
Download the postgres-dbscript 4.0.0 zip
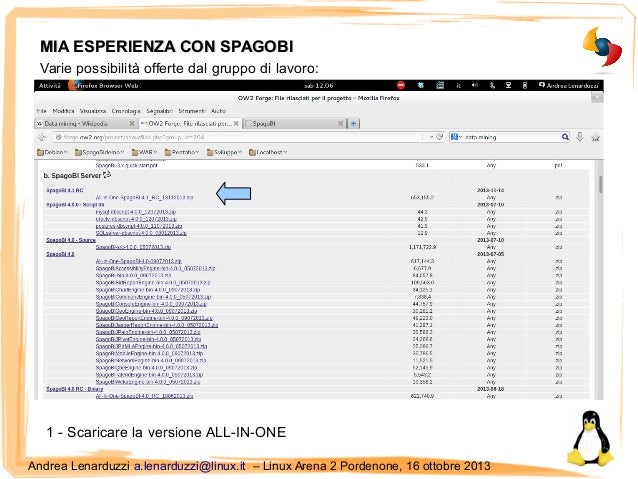tap(139, 226)
